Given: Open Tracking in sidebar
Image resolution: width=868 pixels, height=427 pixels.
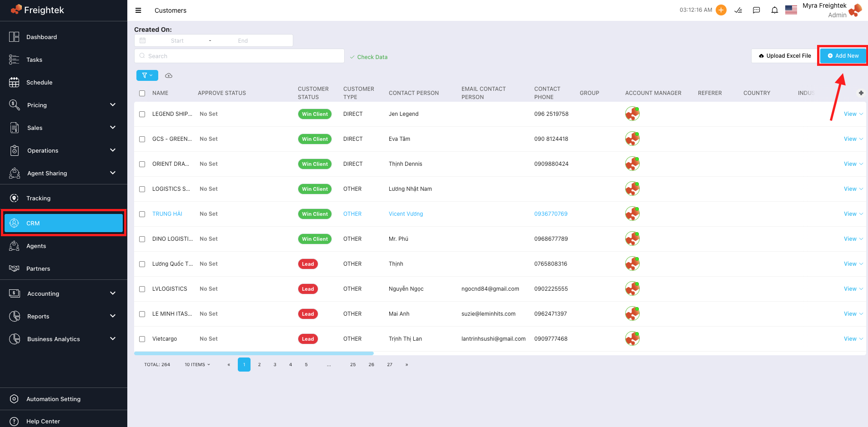Looking at the screenshot, I should [64, 198].
